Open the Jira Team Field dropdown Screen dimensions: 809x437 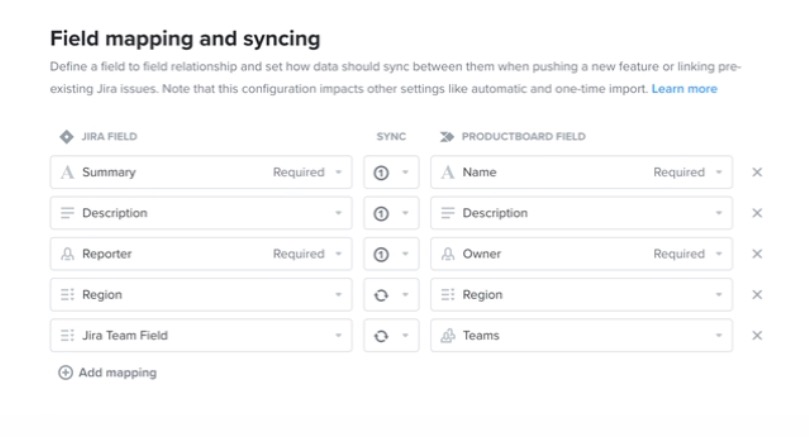201,335
